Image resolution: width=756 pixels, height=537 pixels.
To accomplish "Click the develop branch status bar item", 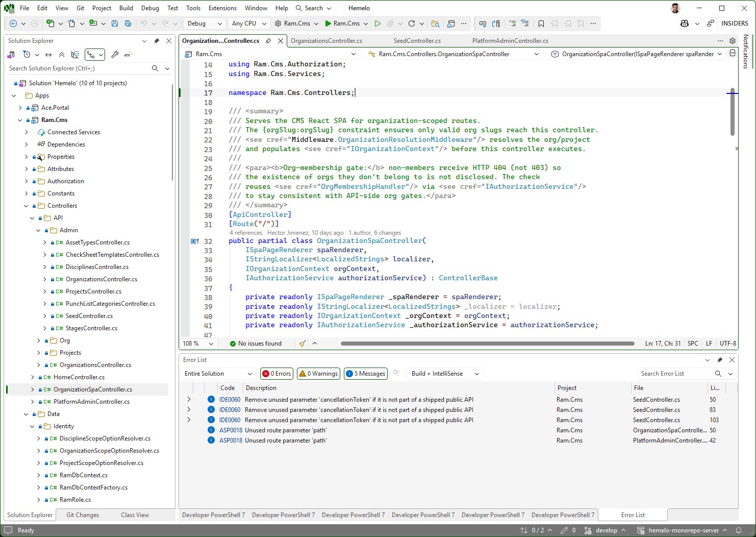I will tap(605, 530).
